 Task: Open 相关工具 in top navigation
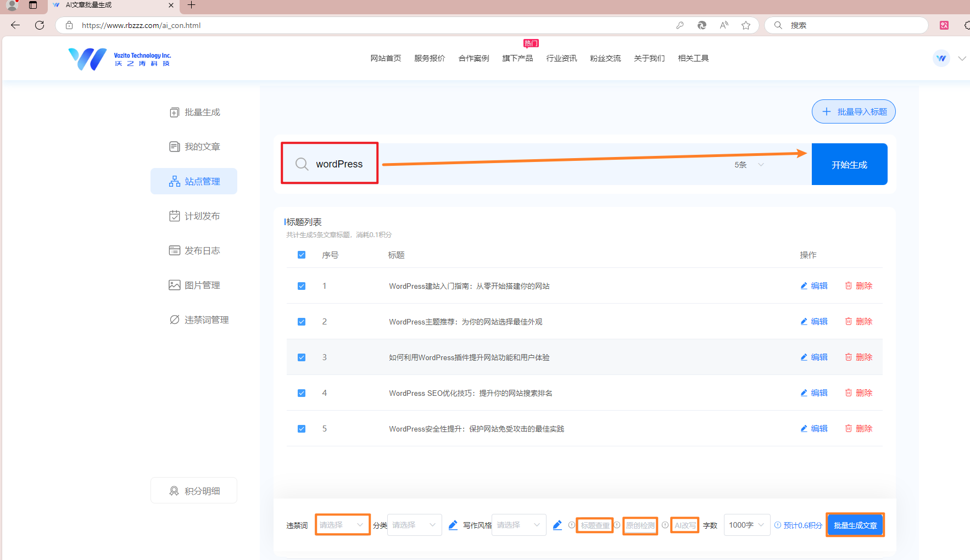click(x=693, y=58)
